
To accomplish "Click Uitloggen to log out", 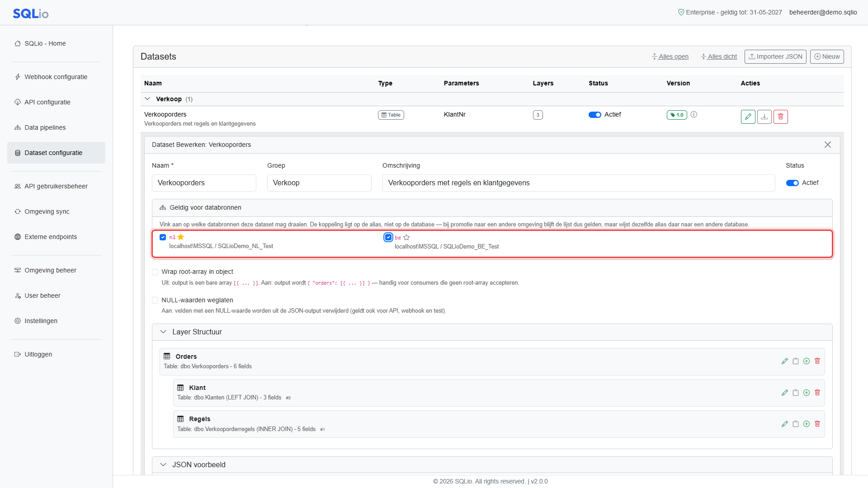I will 56,354.
